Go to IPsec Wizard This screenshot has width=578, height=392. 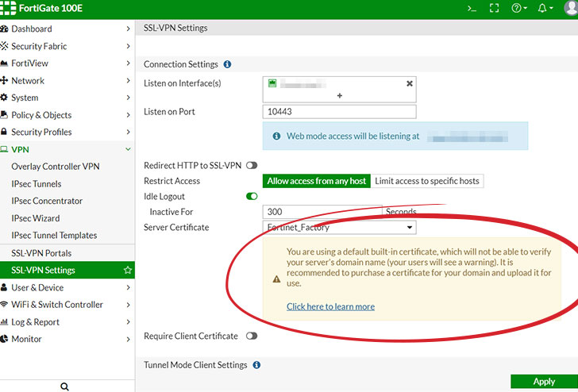pos(36,218)
